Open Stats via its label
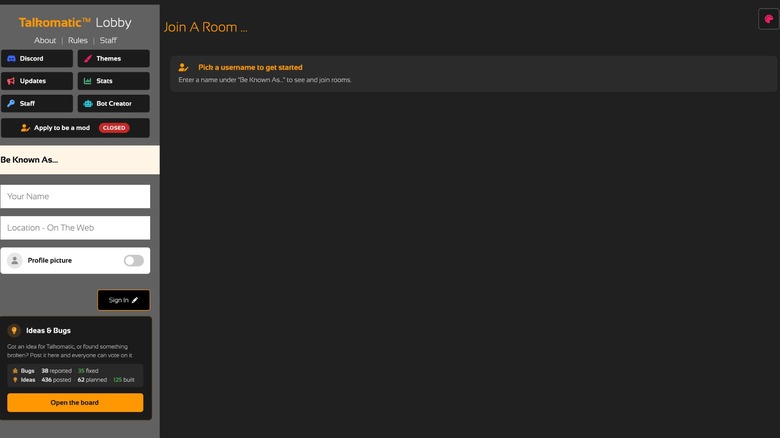This screenshot has height=438, width=780. [104, 81]
